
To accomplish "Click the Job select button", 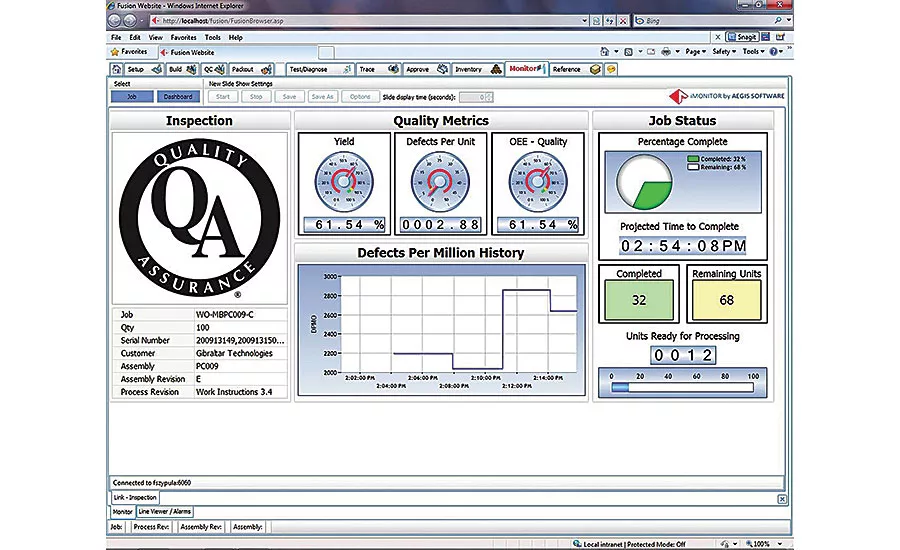I will coord(132,96).
